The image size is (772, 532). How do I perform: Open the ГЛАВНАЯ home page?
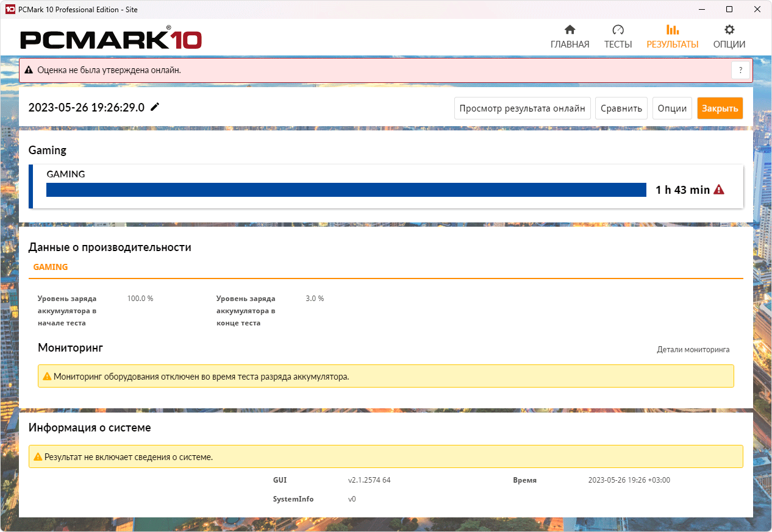coord(570,37)
